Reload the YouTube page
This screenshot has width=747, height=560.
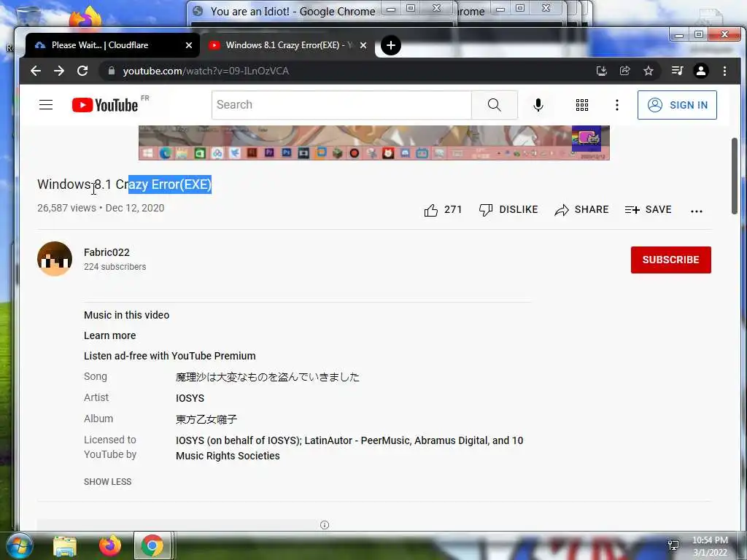coord(82,71)
